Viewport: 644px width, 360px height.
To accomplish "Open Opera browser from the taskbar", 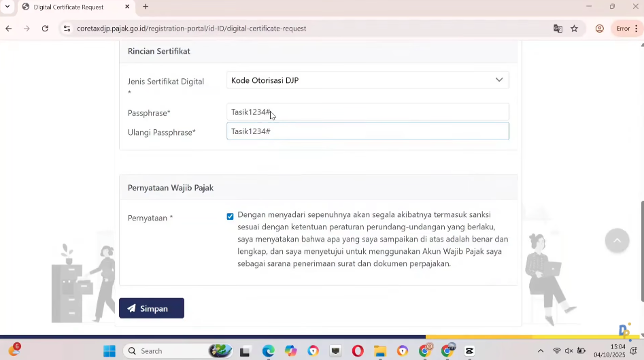I will point(358,351).
